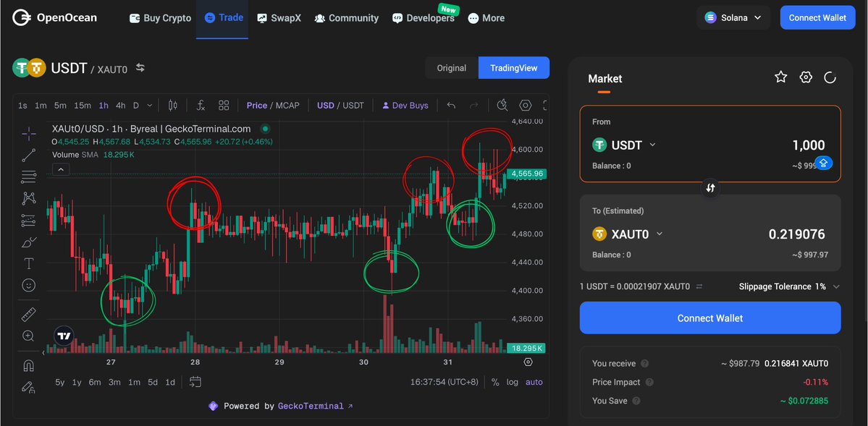The image size is (868, 426).
Task: Open the Solana network dropdown
Action: point(733,17)
